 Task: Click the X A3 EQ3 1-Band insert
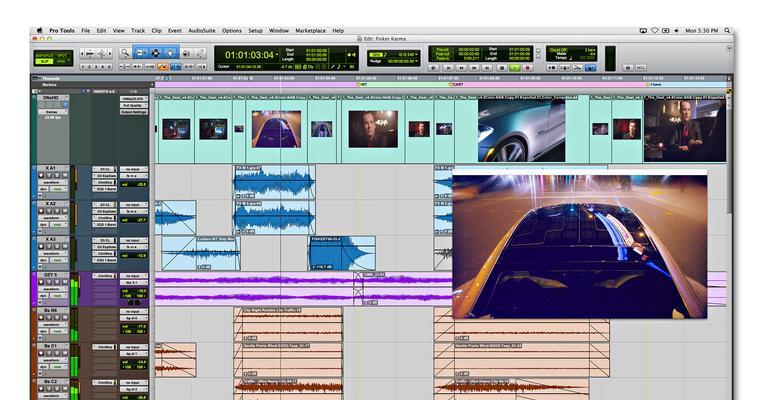(104, 260)
